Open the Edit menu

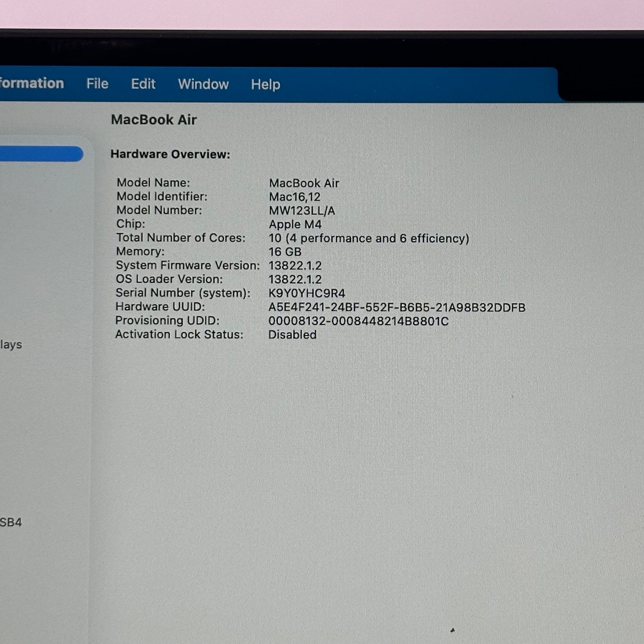143,84
